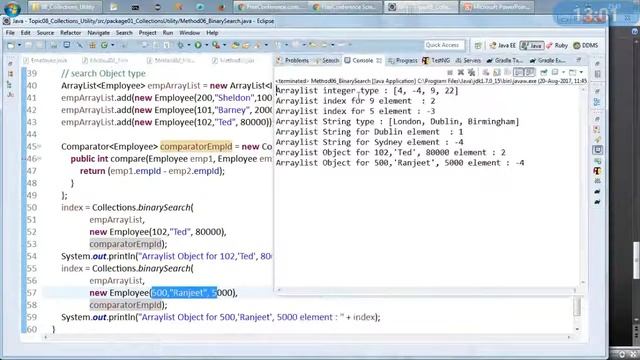Switch to the DDMS perspective
The height and width of the screenshot is (360, 640).
click(586, 45)
